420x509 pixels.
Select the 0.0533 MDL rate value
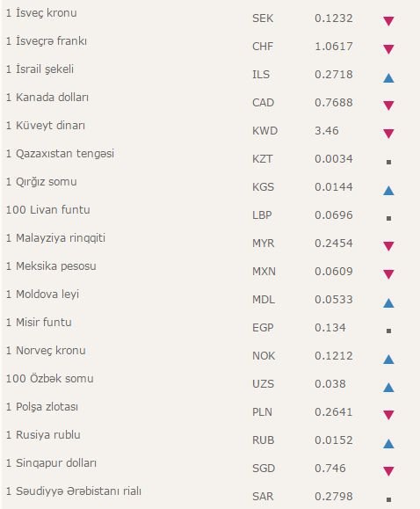[x=334, y=299]
